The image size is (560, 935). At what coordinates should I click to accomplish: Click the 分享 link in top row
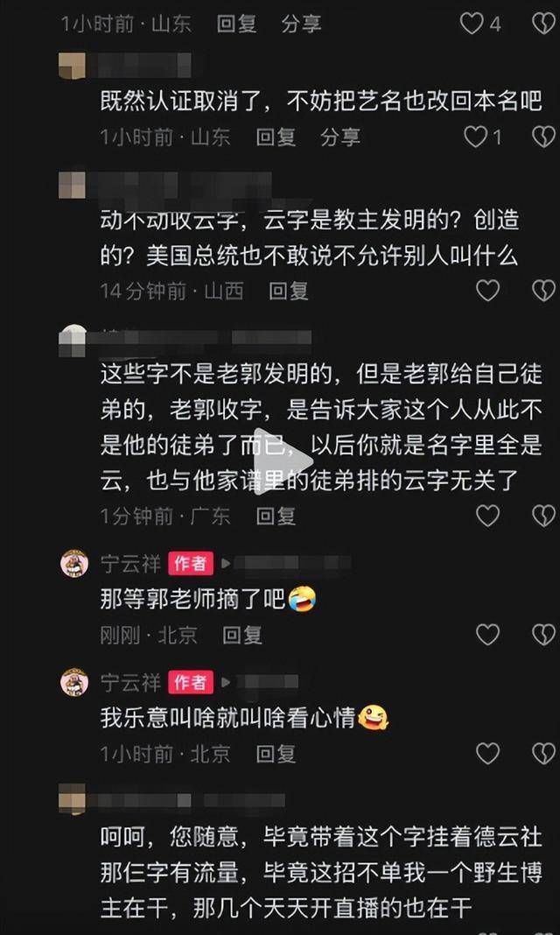(x=302, y=24)
